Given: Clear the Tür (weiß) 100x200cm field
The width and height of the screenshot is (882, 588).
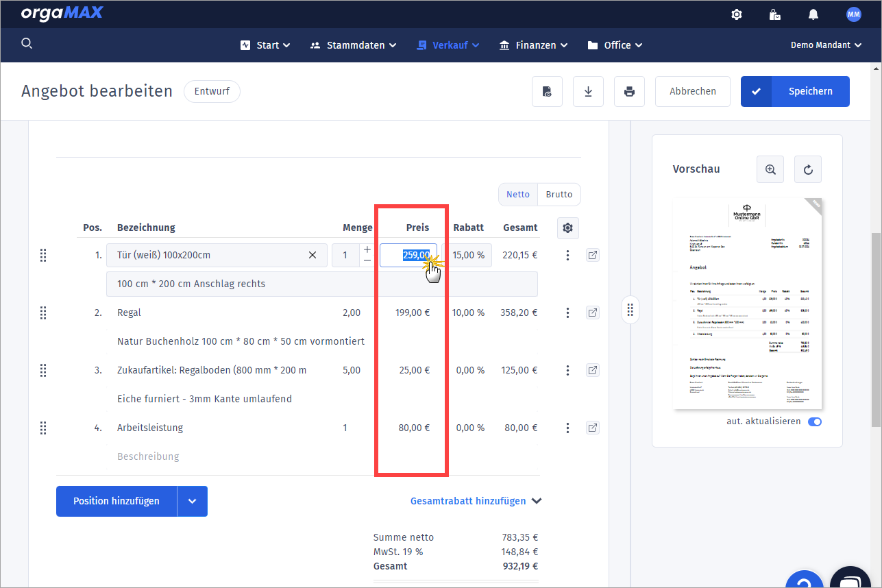Looking at the screenshot, I should coord(313,255).
